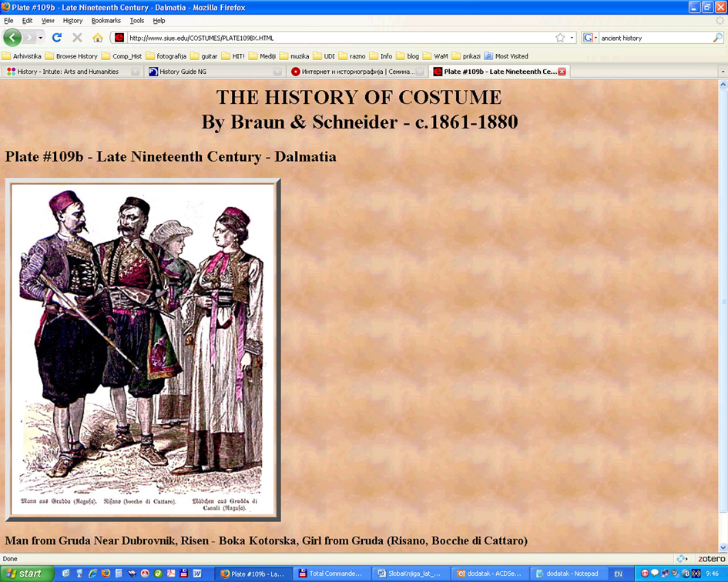
Task: Click the Zotero status bar button
Action: pos(710,559)
